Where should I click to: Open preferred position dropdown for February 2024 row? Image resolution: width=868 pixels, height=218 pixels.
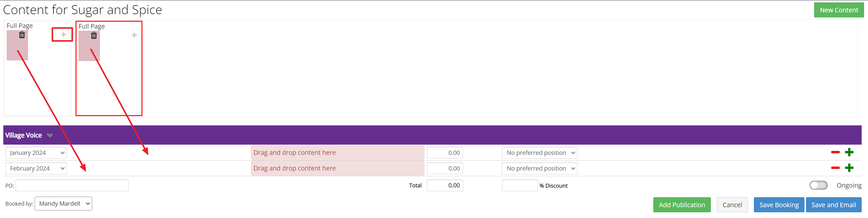pyautogui.click(x=539, y=168)
